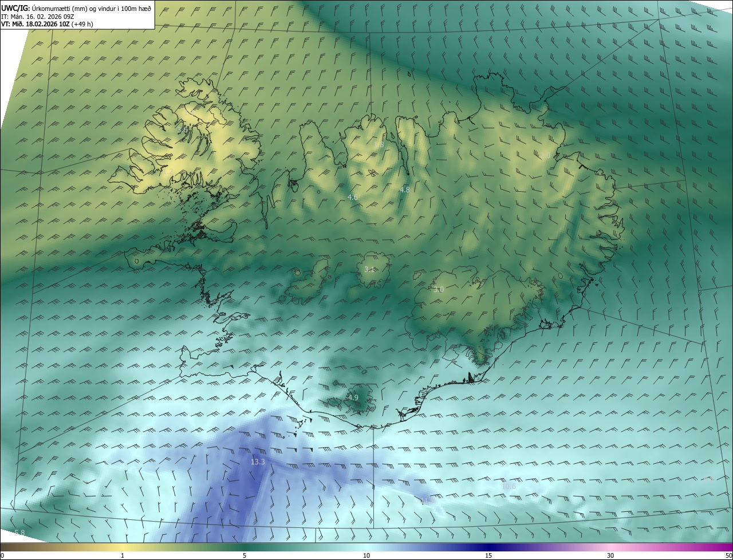Click the 4.9 value label on the south glacier
The width and height of the screenshot is (733, 560).
coord(353,397)
